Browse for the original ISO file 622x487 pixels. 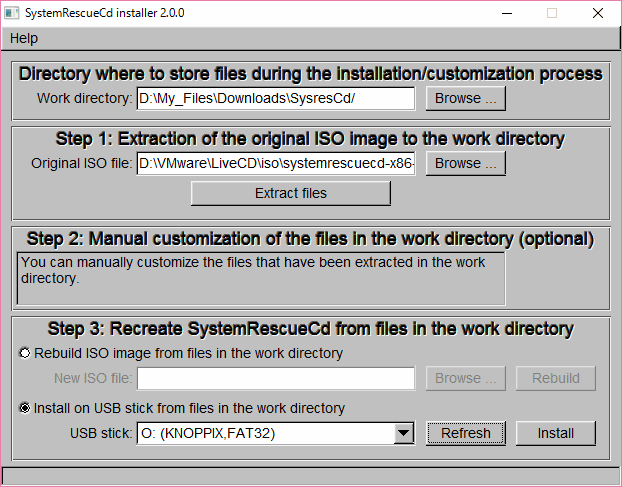(466, 163)
